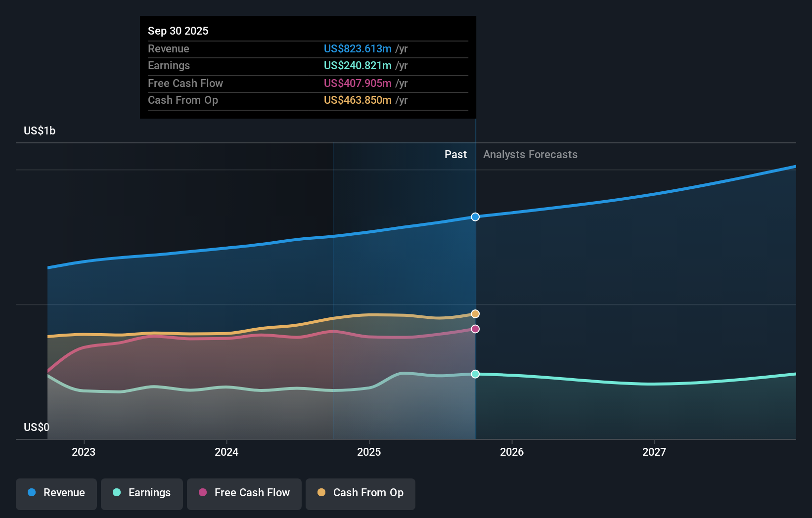The height and width of the screenshot is (518, 812).
Task: Select the pink Free Cash Flow legend dot
Action: [x=202, y=493]
